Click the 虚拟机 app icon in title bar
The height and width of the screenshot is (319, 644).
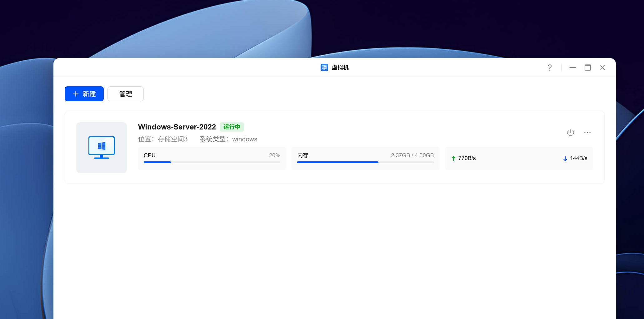324,68
